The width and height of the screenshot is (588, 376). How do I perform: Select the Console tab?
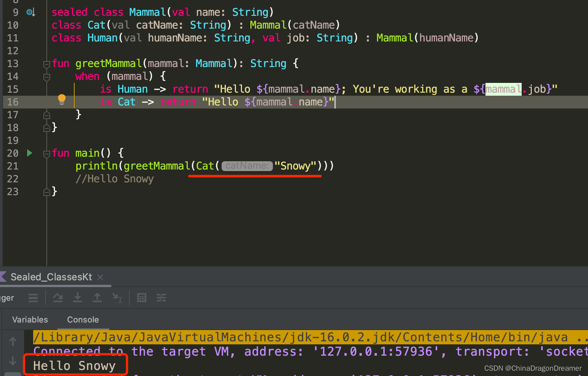point(83,319)
